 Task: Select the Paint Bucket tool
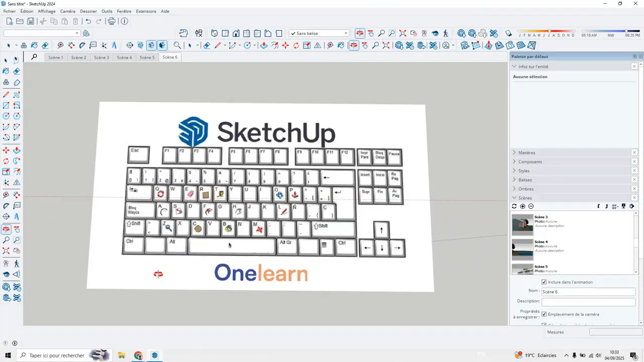click(6, 71)
